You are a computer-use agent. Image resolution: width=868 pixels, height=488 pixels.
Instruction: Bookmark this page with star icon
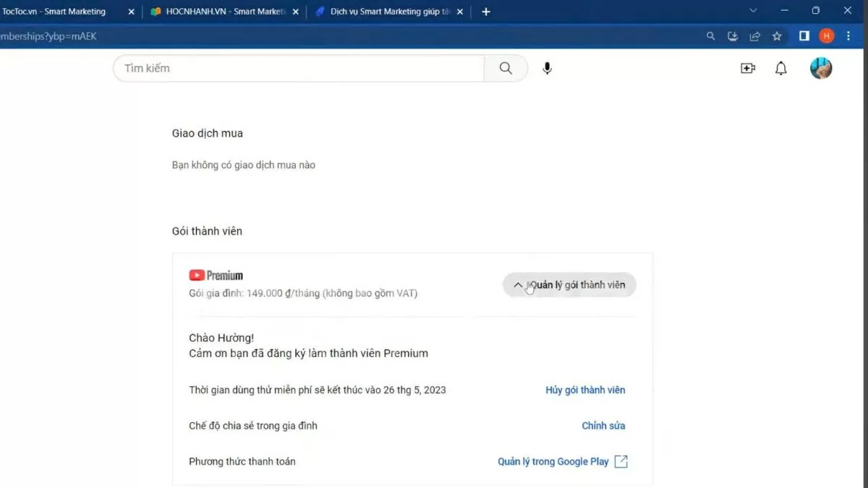click(777, 36)
